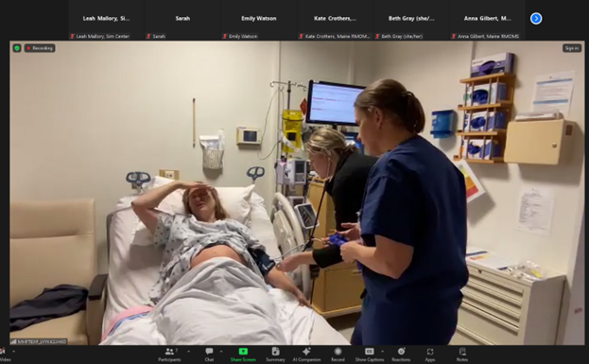Screen dimensions: 589x364
Task: Click the green Share Screen icon
Action: (x=243, y=351)
